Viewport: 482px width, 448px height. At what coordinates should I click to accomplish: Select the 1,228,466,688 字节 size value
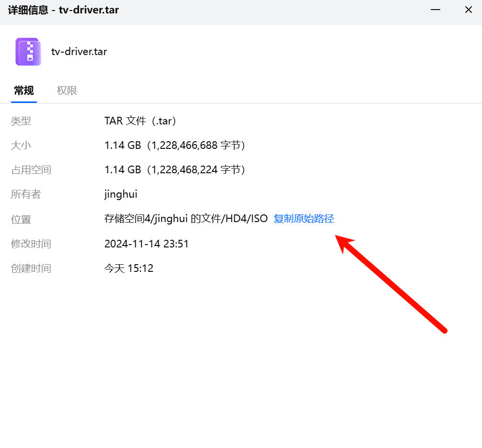point(197,146)
